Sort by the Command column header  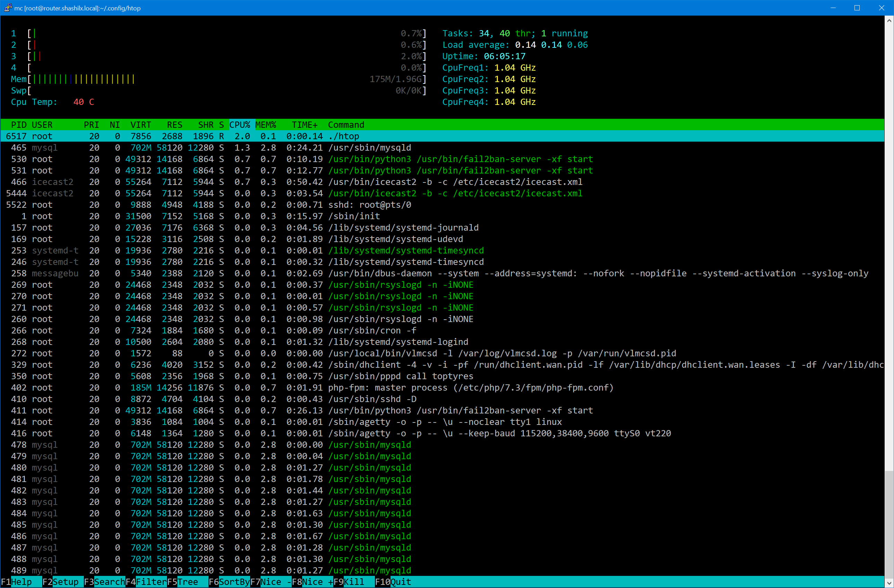coord(346,125)
